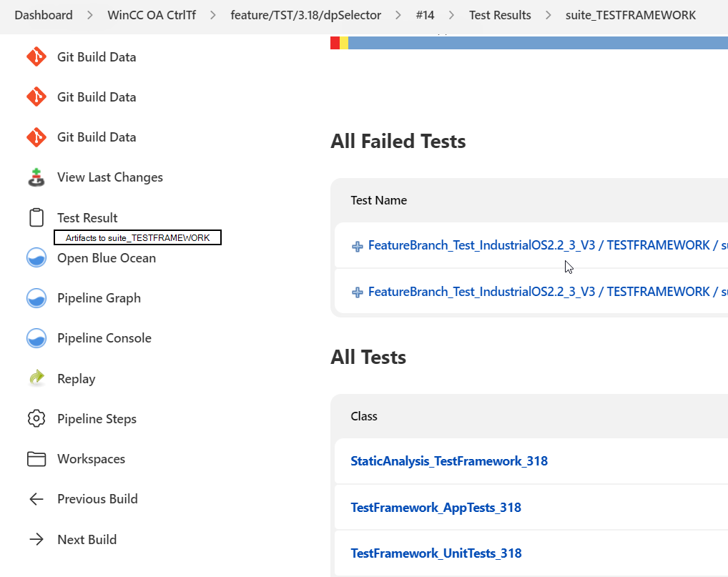
Task: Open the first Git Build Data link
Action: [x=97, y=57]
